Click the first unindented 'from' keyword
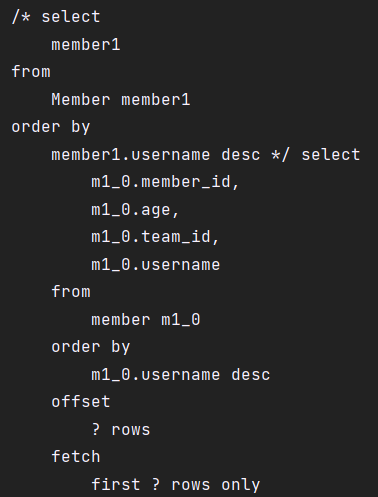Image resolution: width=378 pixels, height=497 pixels. pos(31,72)
